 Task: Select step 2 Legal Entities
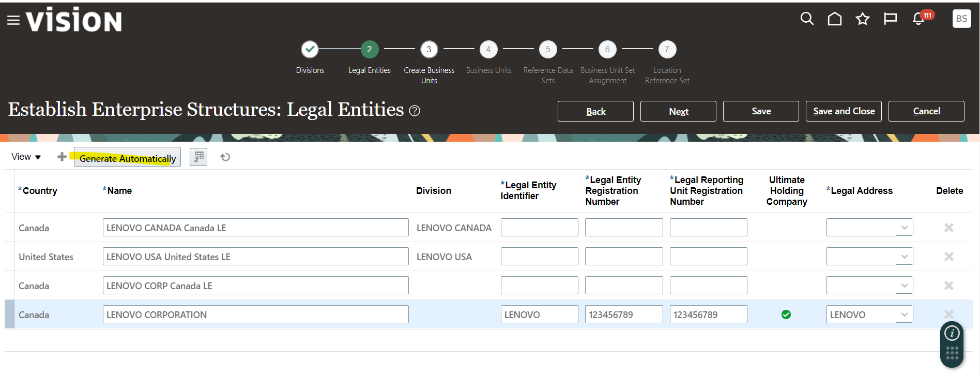tap(369, 50)
